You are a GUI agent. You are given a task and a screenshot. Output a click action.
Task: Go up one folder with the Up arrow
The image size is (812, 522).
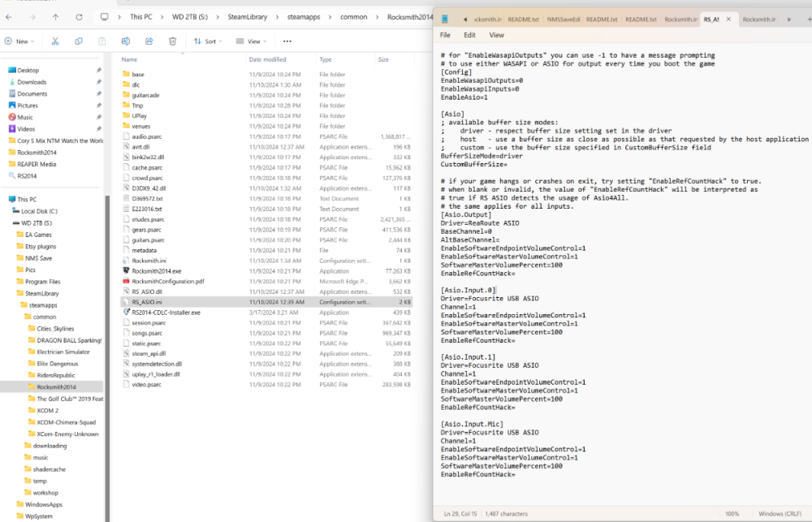(x=55, y=16)
